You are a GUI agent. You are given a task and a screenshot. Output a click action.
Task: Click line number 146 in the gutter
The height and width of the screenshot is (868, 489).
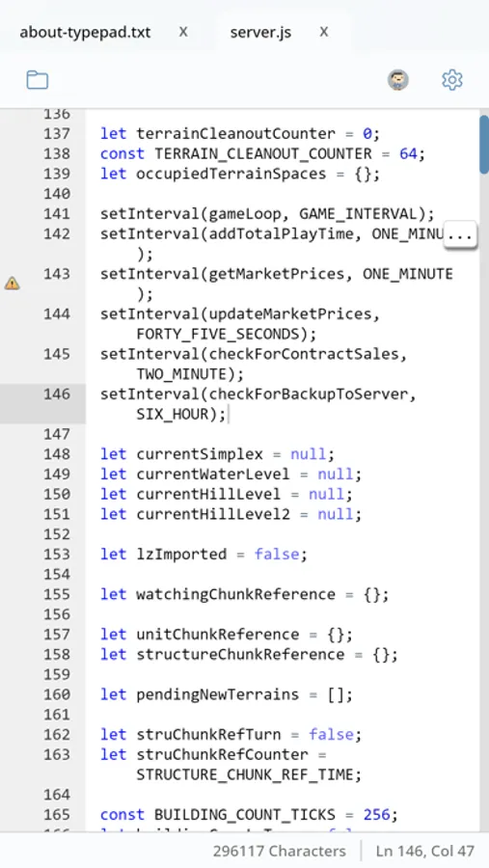57,394
